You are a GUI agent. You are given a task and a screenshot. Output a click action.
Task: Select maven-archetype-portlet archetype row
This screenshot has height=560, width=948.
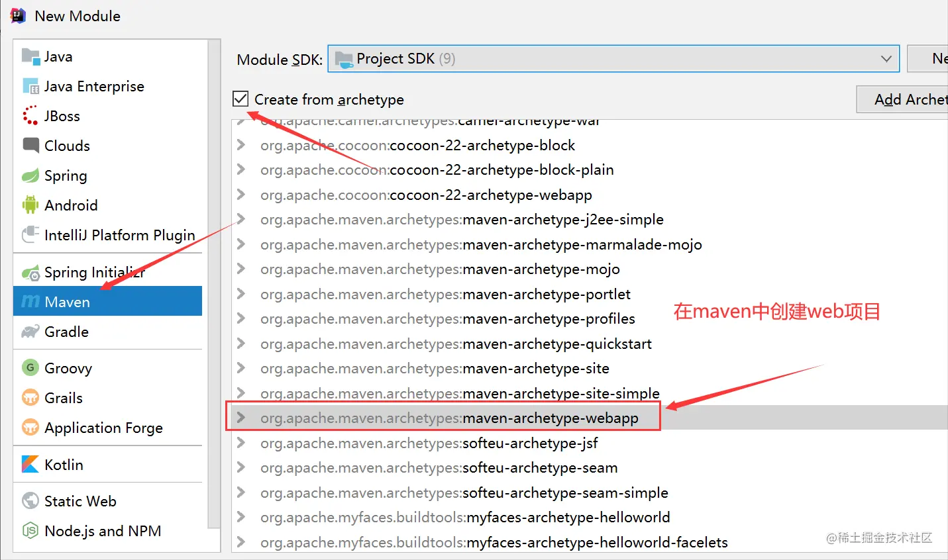coord(590,294)
